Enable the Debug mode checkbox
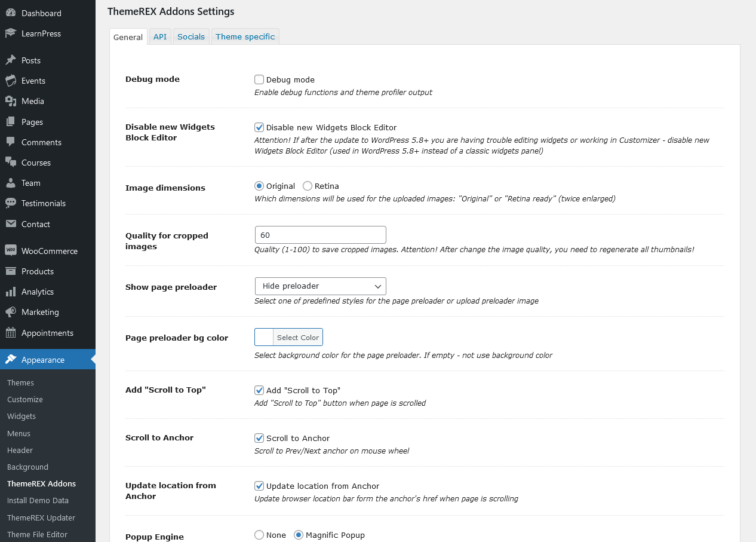756x542 pixels. tap(259, 79)
